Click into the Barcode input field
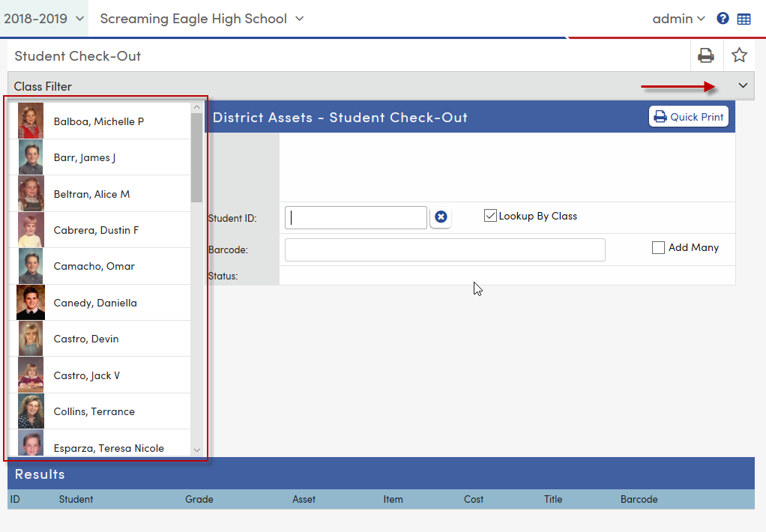The image size is (766, 532). (x=444, y=250)
